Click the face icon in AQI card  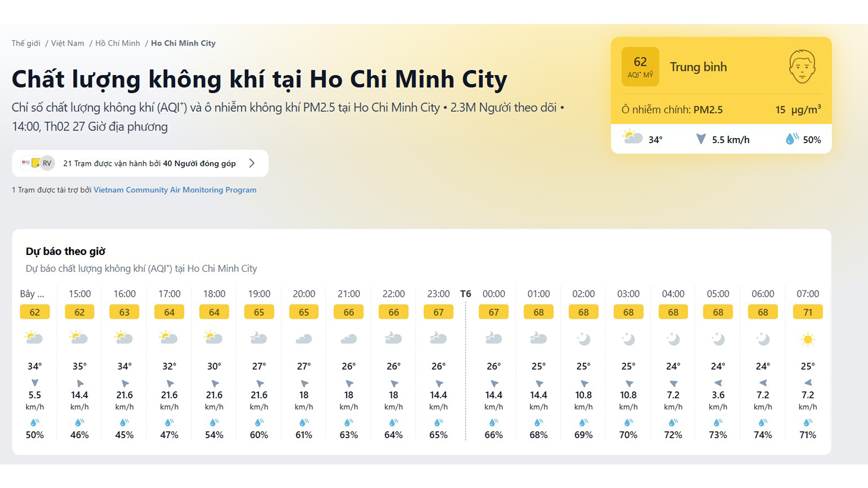(x=802, y=66)
